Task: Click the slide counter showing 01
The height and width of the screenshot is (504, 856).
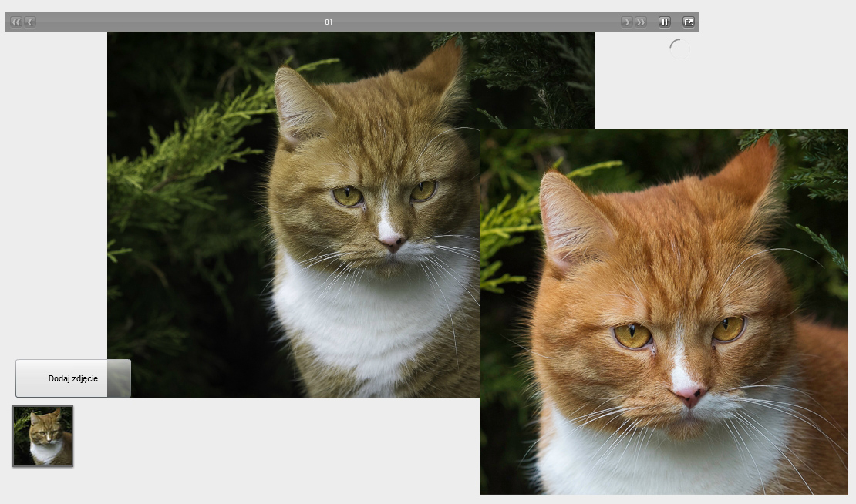Action: tap(329, 22)
